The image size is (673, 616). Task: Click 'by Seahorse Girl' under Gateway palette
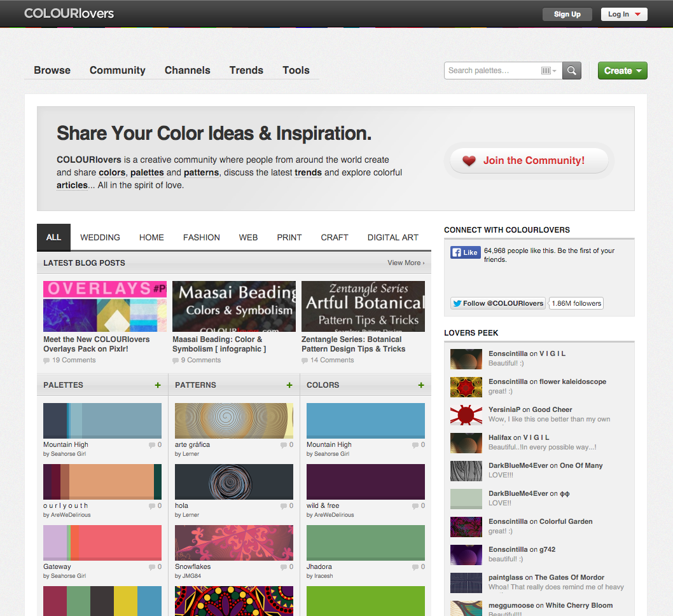[x=64, y=576]
